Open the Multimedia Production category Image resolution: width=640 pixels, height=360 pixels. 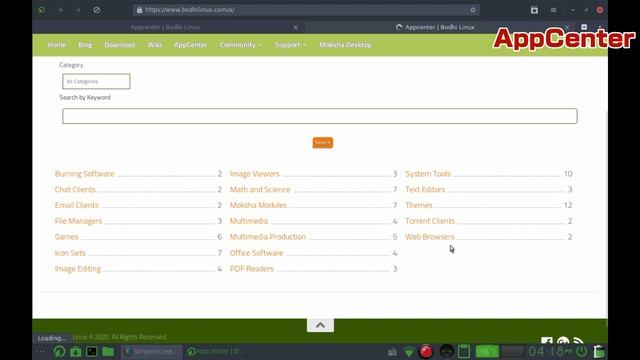(x=268, y=237)
